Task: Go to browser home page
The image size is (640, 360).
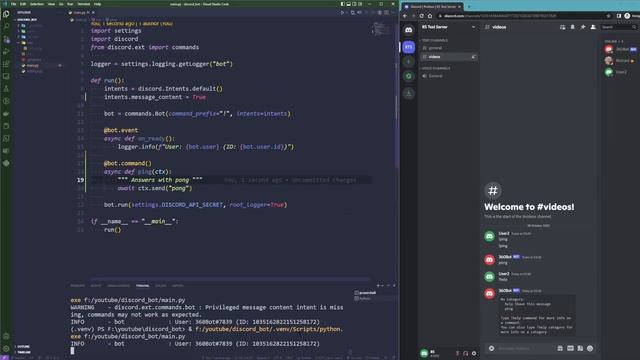Action: tap(430, 16)
